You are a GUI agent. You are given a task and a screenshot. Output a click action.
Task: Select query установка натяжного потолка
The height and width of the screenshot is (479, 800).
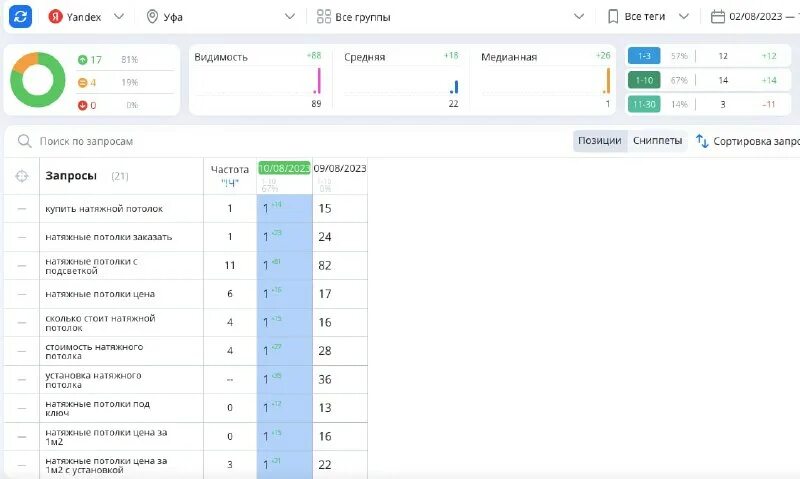(93, 380)
